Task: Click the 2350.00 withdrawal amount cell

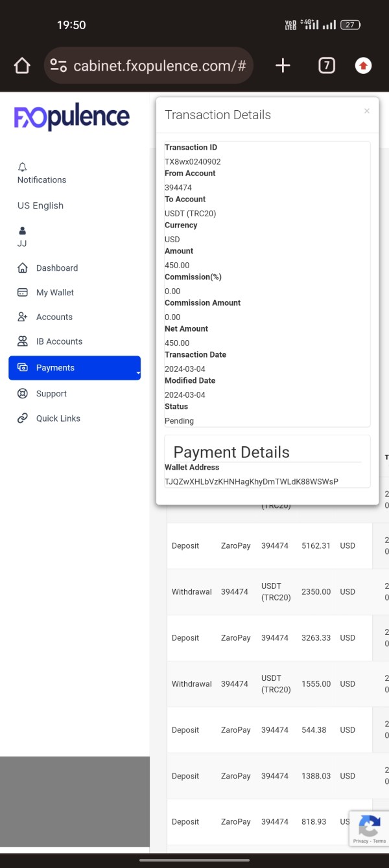Action: [x=316, y=591]
